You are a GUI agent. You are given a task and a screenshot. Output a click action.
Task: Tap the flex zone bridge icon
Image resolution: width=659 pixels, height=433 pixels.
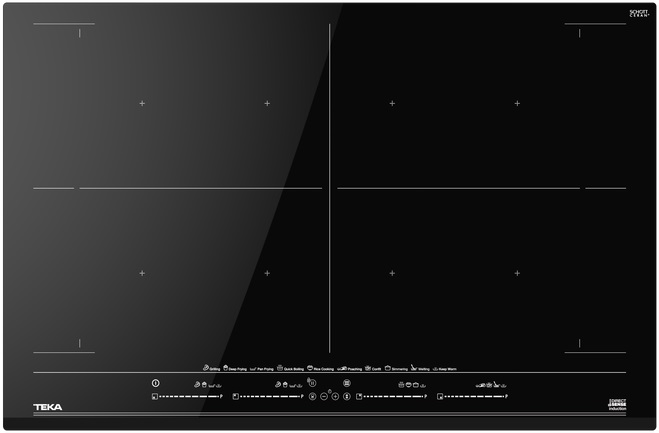346,383
